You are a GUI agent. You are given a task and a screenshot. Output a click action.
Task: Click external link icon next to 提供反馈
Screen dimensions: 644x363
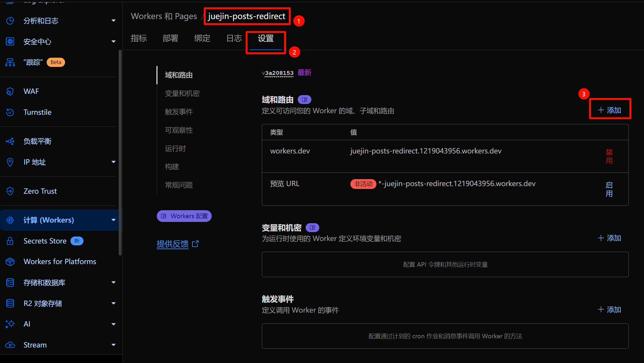[196, 244]
